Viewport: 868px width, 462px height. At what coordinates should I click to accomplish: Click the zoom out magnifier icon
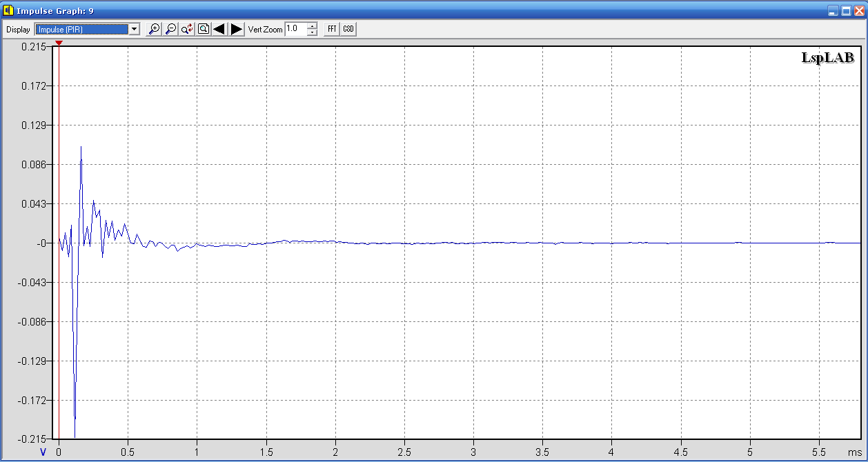tap(170, 29)
